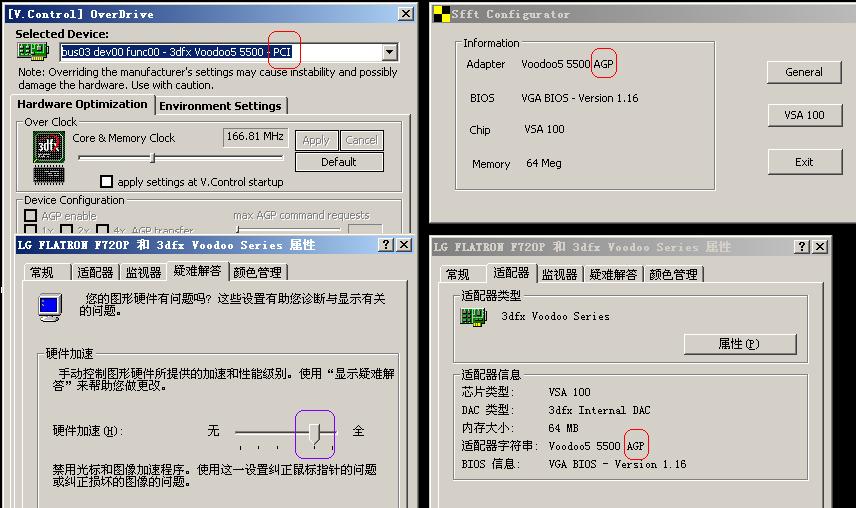Click 'VGA BIOS - Version 1.16' in Sfft Configurator
The height and width of the screenshot is (508, 856).
point(580,98)
